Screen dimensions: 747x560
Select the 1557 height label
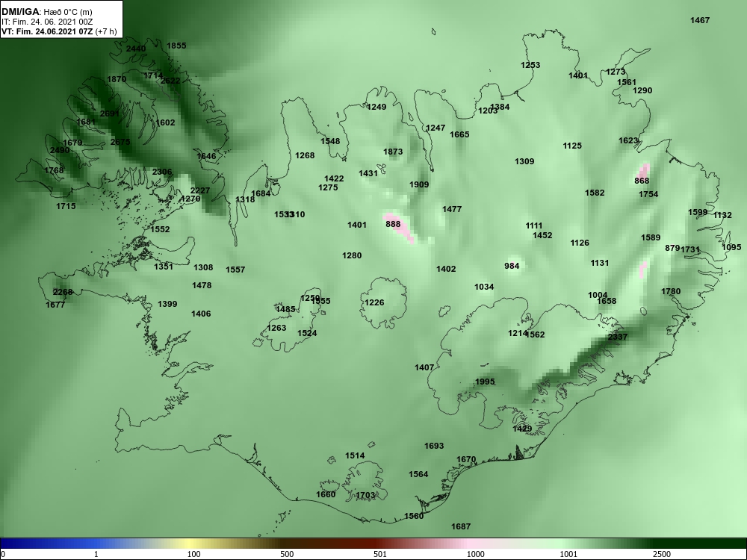235,270
